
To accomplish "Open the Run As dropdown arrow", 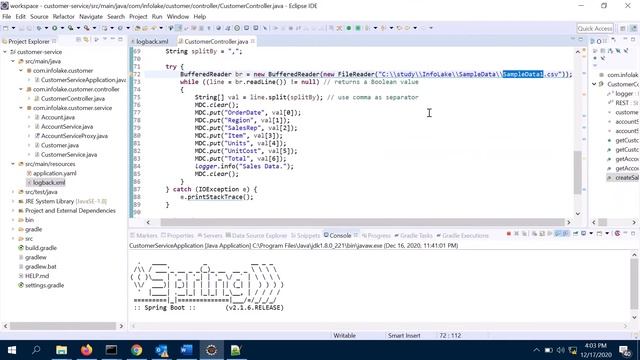I will pos(62,28).
